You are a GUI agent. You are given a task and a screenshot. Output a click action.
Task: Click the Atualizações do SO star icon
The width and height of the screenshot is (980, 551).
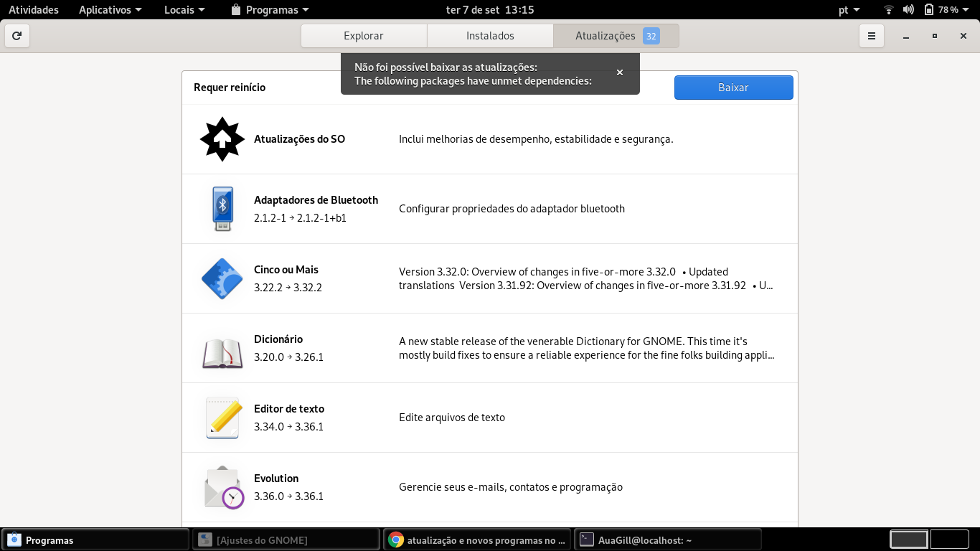[x=222, y=139]
